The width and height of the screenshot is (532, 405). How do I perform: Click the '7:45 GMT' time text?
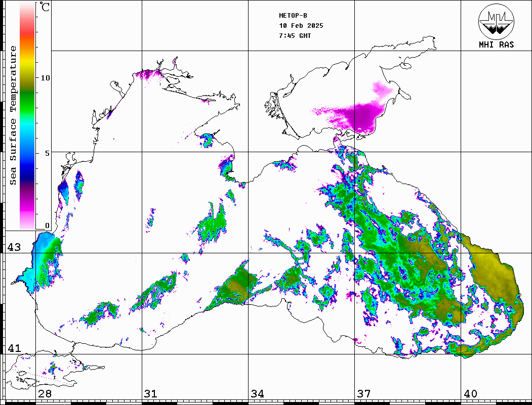295,35
